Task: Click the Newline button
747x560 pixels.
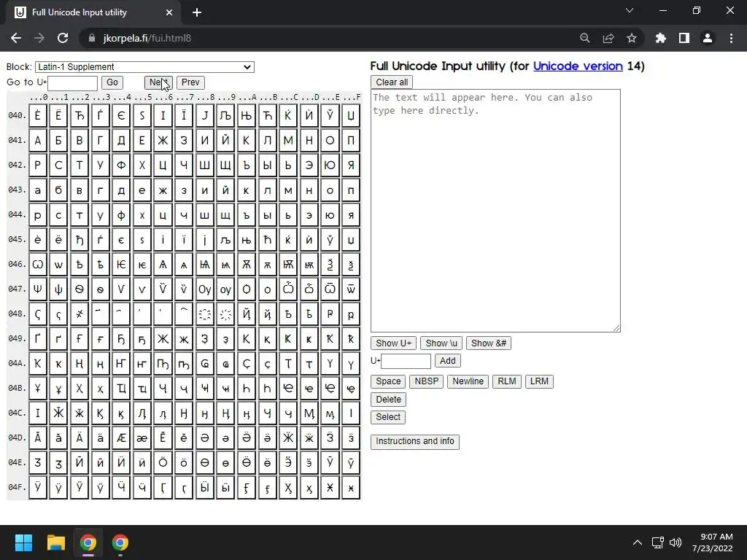Action: (468, 381)
